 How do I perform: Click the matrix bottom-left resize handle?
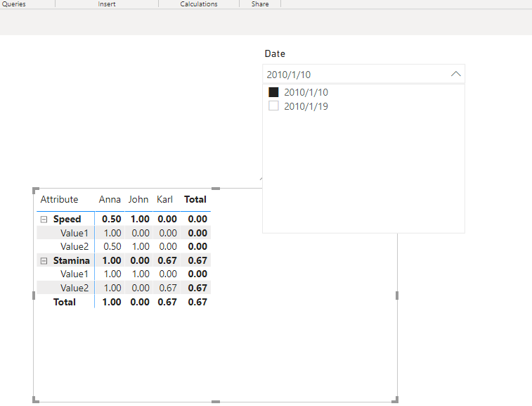coord(35,400)
